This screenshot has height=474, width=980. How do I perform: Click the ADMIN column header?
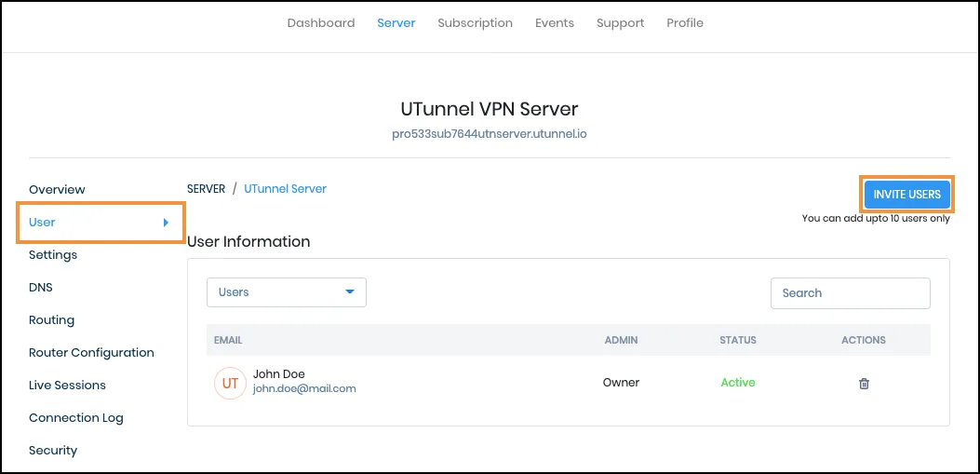[x=621, y=340]
